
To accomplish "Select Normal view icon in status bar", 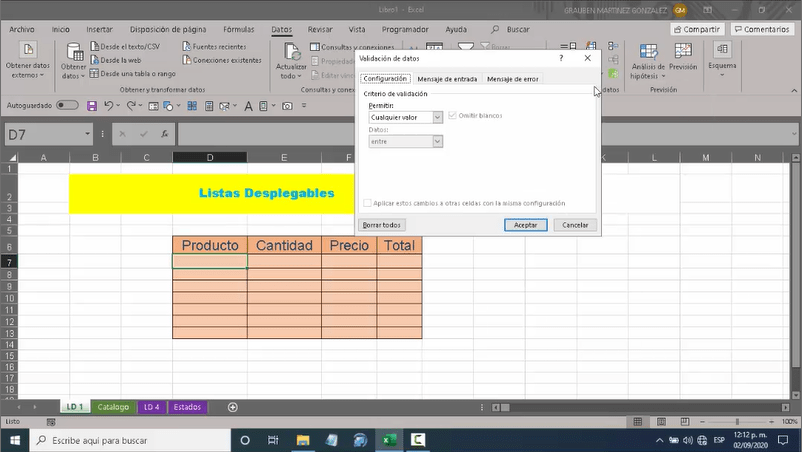I will coord(638,421).
